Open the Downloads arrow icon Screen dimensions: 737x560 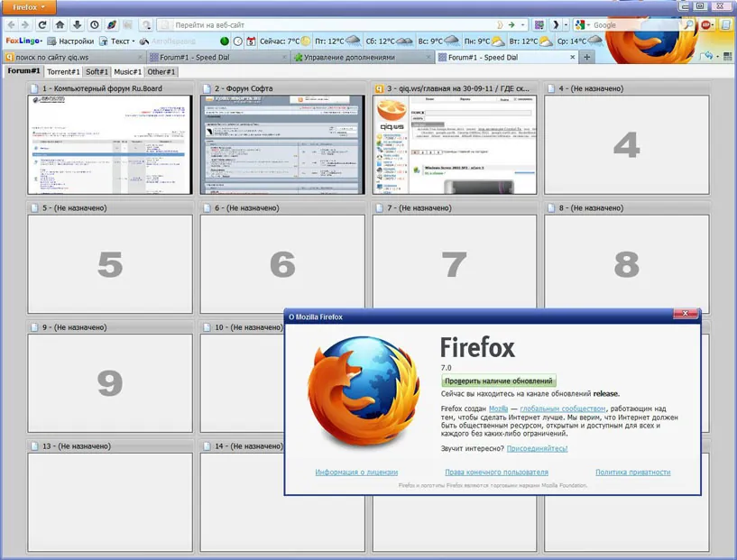77,25
